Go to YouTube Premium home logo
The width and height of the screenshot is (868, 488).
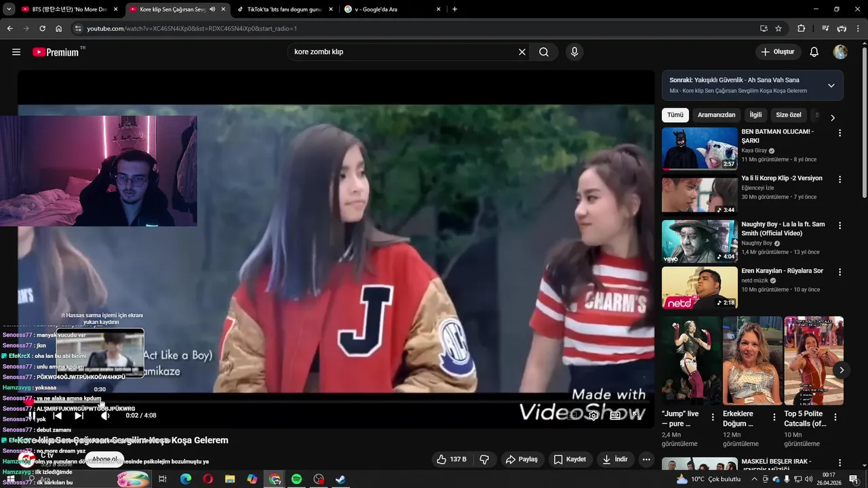[56, 52]
